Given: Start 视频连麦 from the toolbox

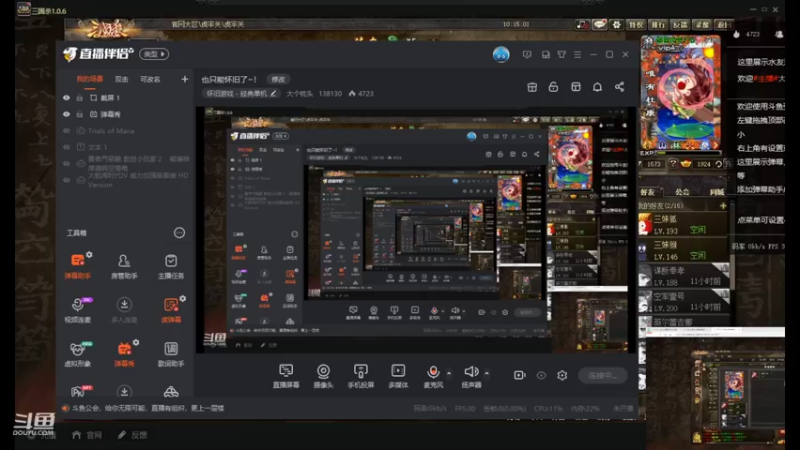Looking at the screenshot, I should pyautogui.click(x=78, y=309).
